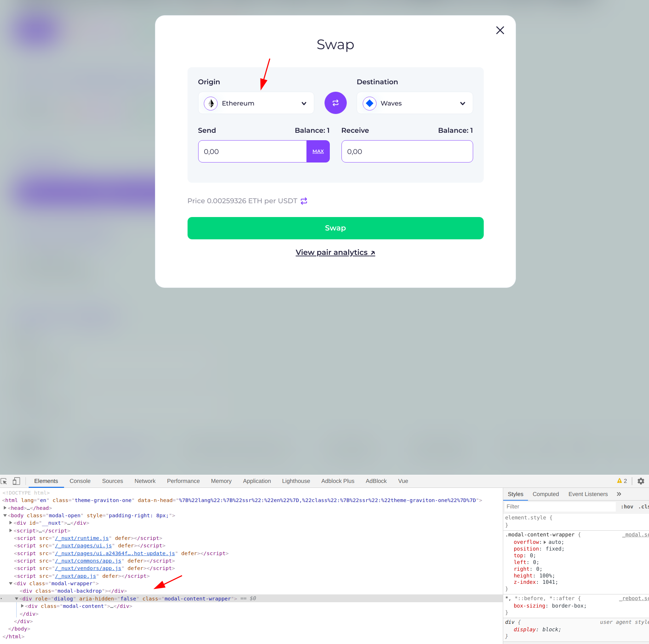
Task: Open the Sources tab
Action: pyautogui.click(x=113, y=481)
